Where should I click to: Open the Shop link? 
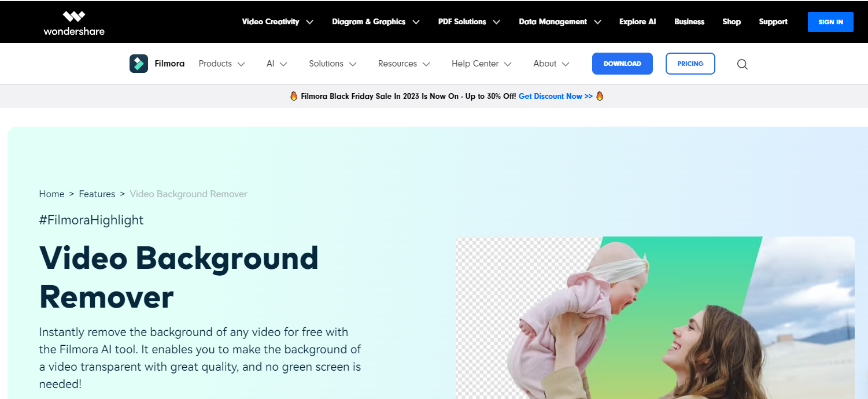point(732,22)
